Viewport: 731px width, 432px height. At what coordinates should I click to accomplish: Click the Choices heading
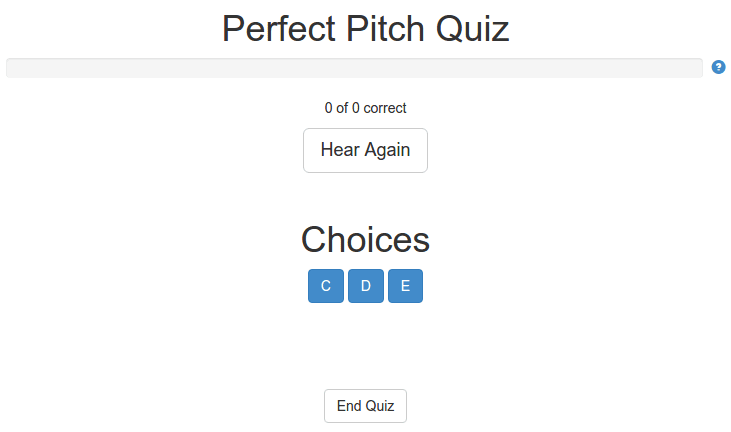point(366,240)
